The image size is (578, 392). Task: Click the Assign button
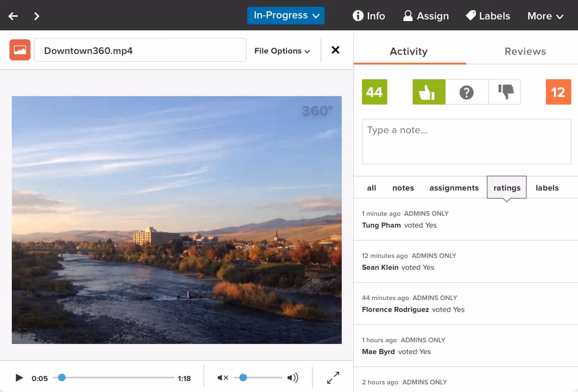[426, 16]
